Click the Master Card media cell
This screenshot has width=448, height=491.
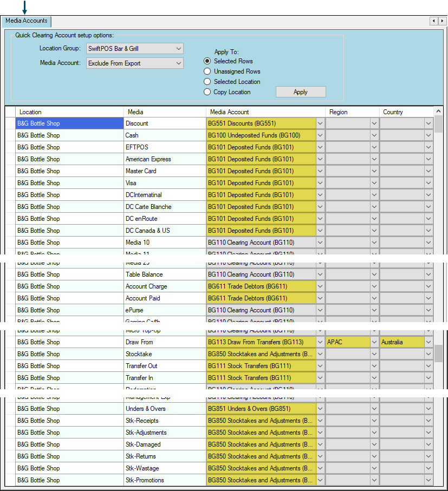click(x=165, y=171)
